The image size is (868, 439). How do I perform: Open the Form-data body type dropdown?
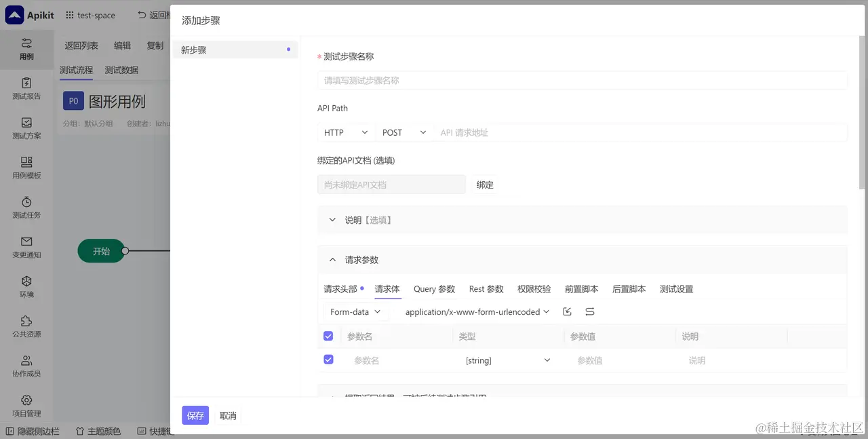[x=356, y=312]
